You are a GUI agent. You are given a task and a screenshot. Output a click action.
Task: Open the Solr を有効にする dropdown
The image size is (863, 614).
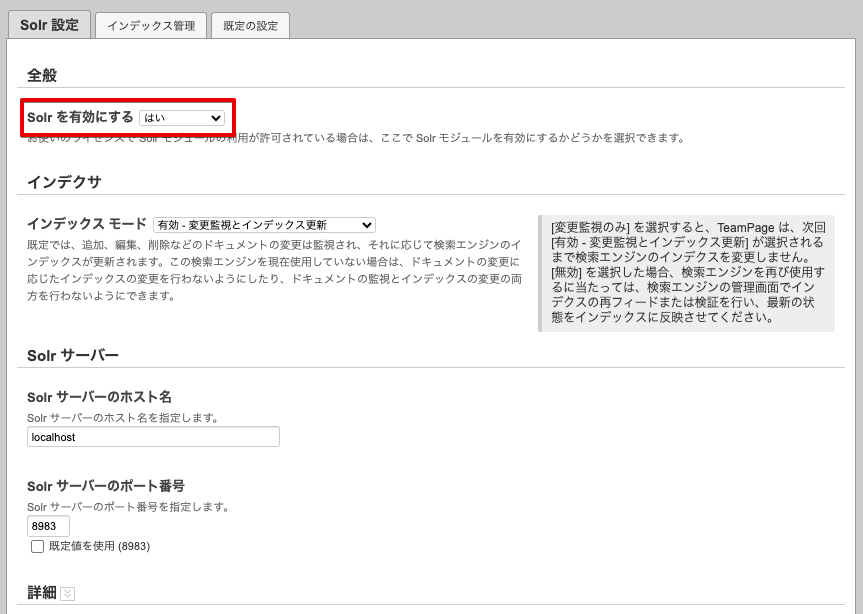click(x=182, y=118)
